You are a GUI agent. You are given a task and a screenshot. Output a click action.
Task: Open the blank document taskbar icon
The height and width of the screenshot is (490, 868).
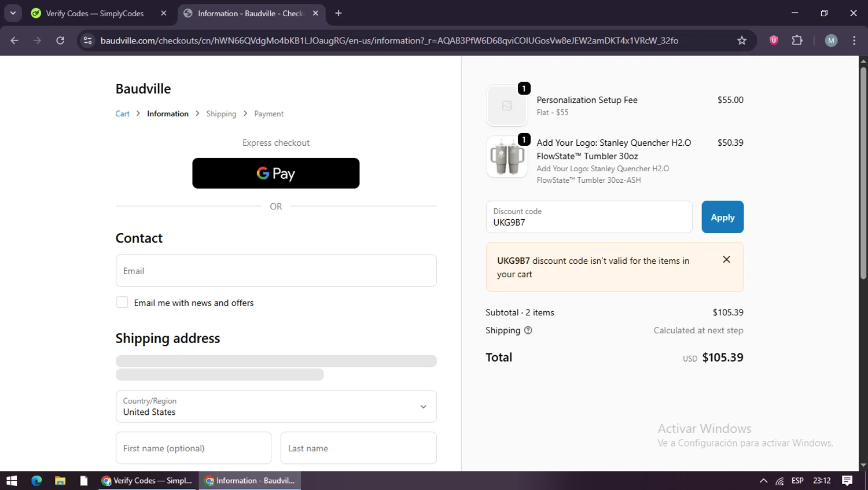[84, 481]
